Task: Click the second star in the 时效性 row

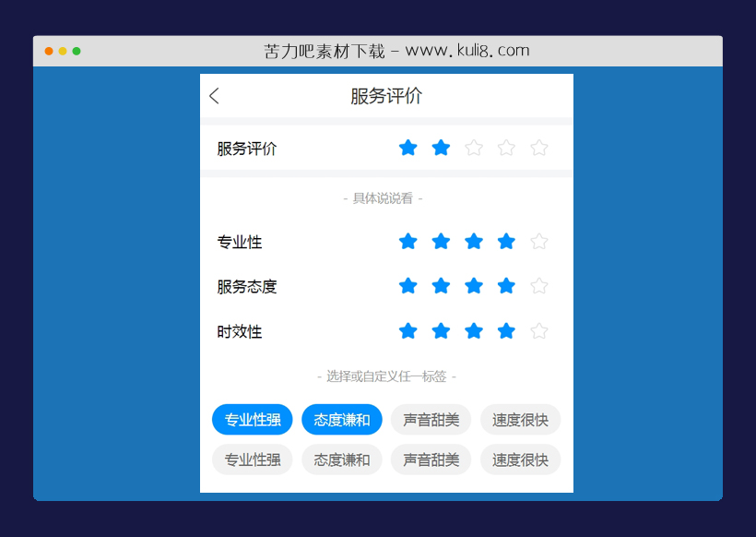Action: [441, 330]
